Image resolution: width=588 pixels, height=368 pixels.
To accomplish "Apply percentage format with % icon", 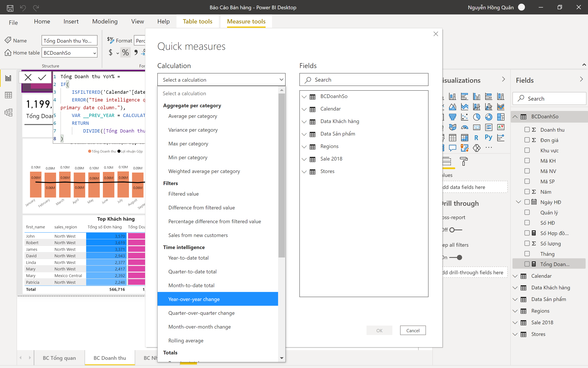I will (x=125, y=52).
